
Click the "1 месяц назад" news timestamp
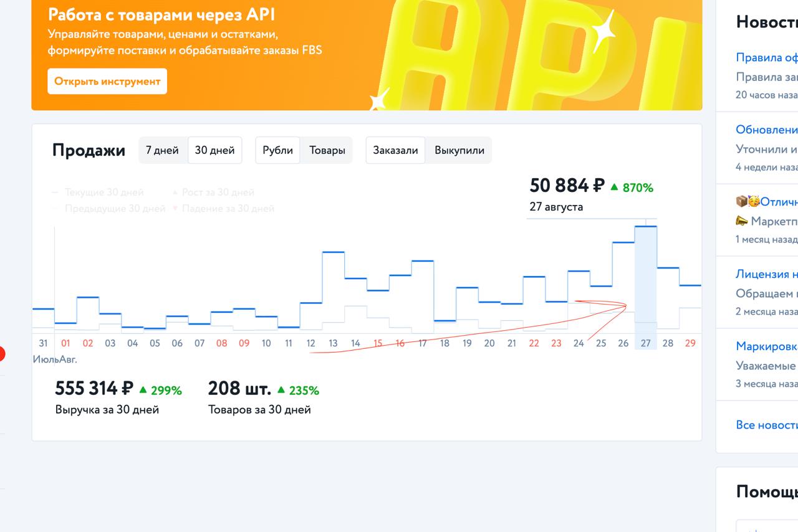767,240
